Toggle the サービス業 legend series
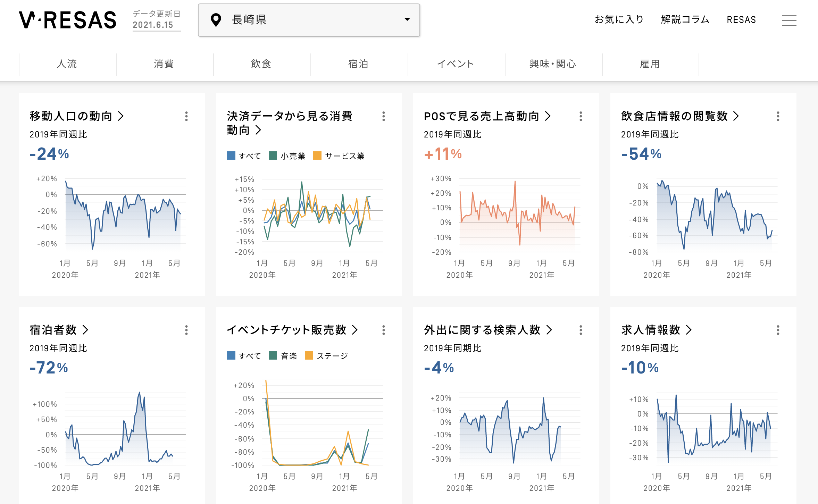Image resolution: width=818 pixels, height=504 pixels. 339,156
